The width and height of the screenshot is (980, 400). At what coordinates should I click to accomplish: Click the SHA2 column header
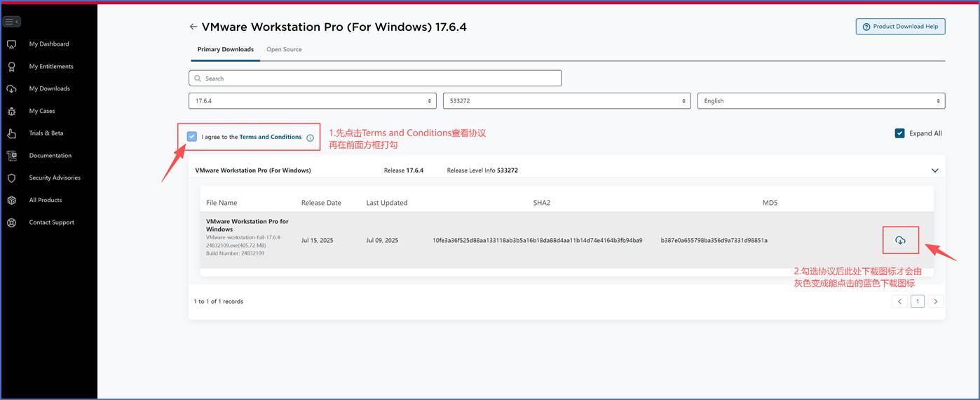pyautogui.click(x=542, y=203)
